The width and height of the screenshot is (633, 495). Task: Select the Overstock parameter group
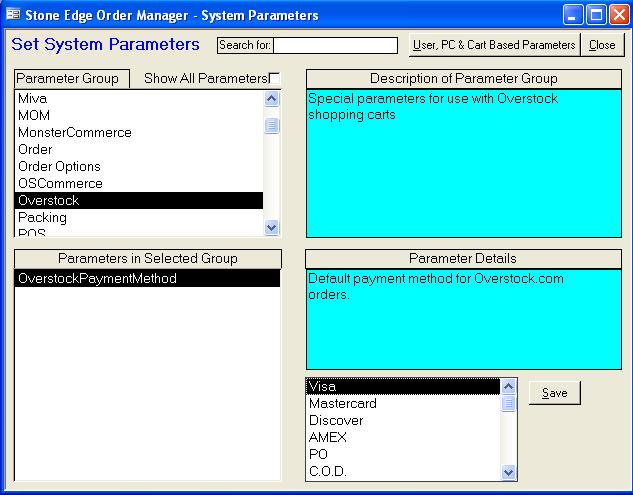pyautogui.click(x=138, y=200)
